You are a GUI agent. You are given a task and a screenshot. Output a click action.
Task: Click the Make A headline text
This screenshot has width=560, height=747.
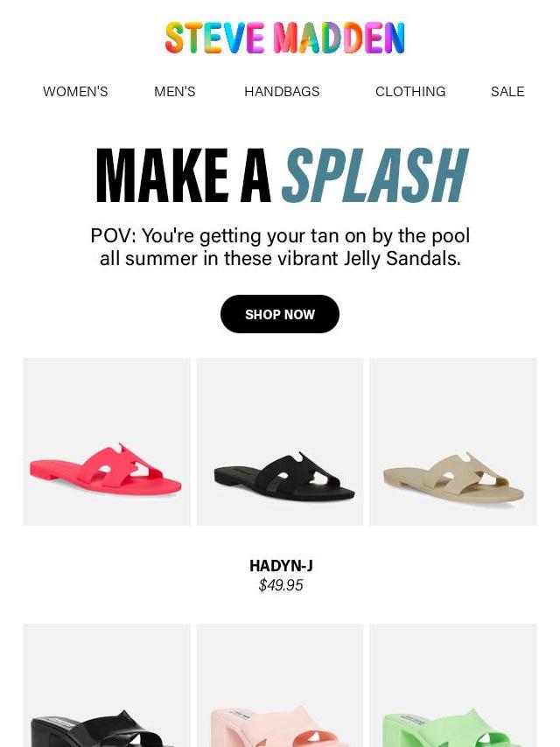(184, 175)
